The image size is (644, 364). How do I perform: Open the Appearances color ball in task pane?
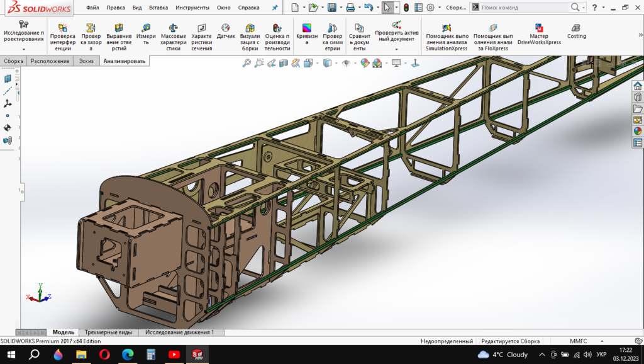638,132
